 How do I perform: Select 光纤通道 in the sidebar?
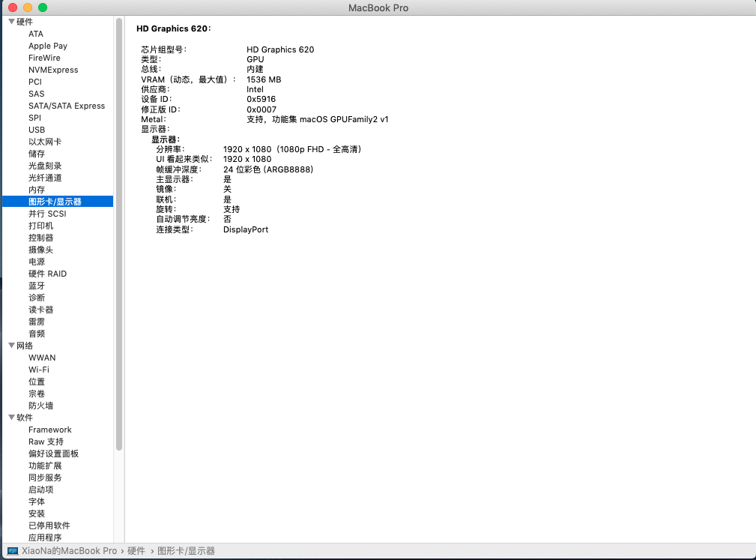coord(45,178)
